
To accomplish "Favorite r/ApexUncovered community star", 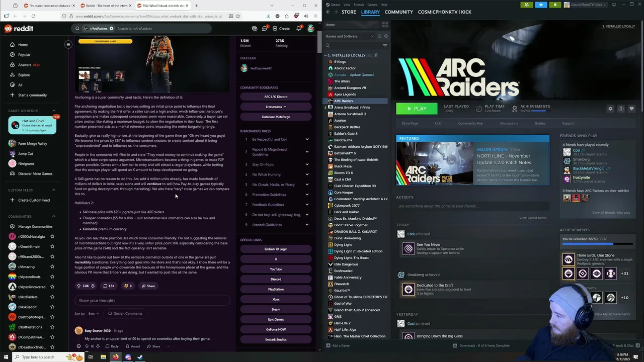I will click(x=52, y=287).
